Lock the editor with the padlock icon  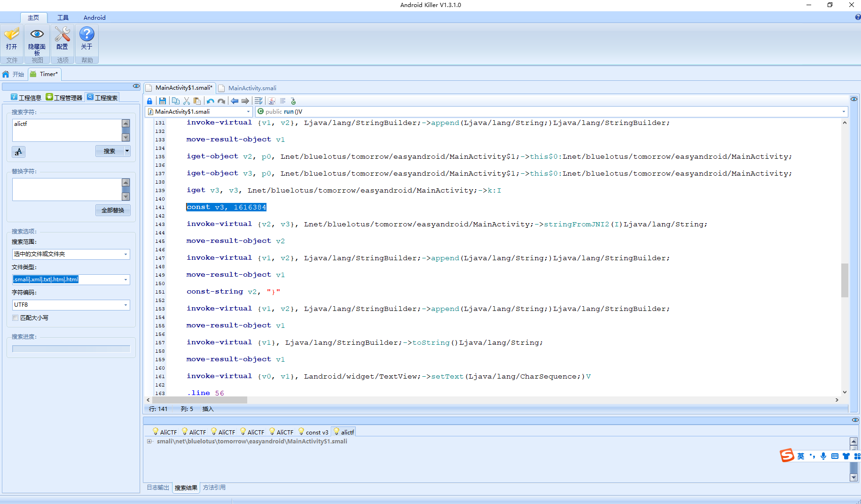point(149,101)
